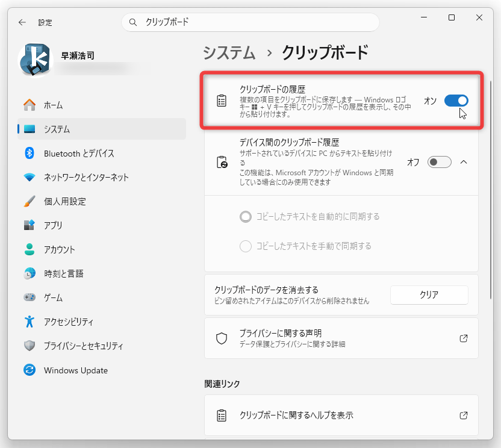Open Bluetooth とデバイス settings
The width and height of the screenshot is (501, 448).
coord(102,153)
